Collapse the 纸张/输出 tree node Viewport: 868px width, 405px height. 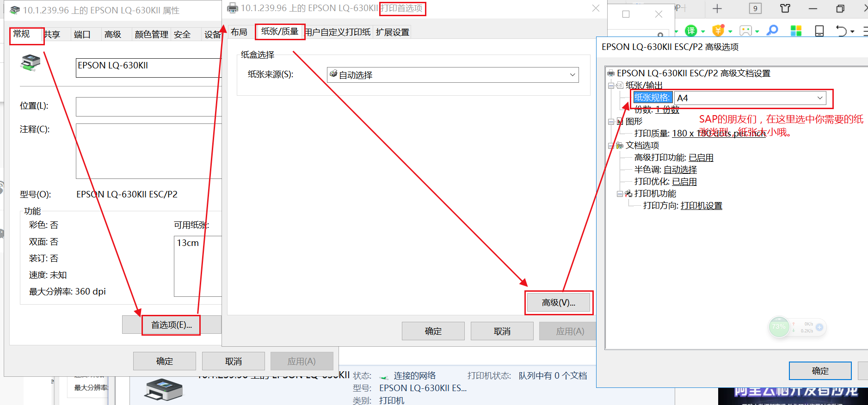611,86
